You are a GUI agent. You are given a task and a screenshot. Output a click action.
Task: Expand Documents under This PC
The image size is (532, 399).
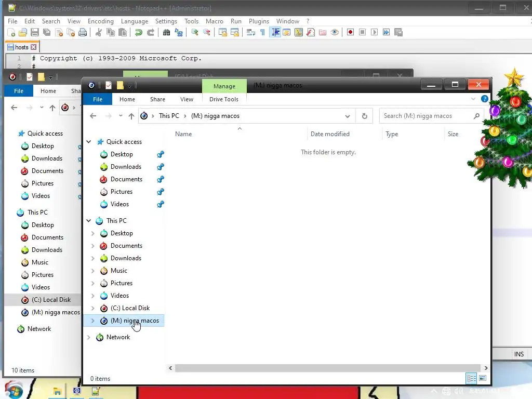tap(92, 246)
